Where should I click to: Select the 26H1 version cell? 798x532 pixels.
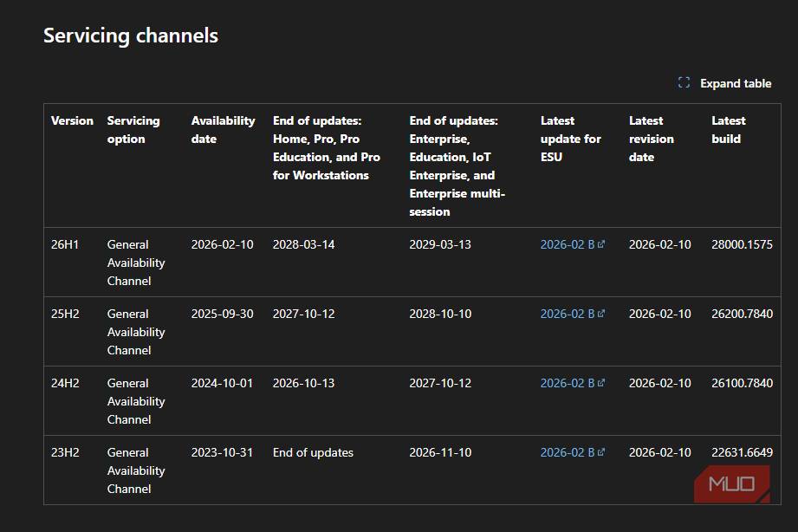click(65, 244)
